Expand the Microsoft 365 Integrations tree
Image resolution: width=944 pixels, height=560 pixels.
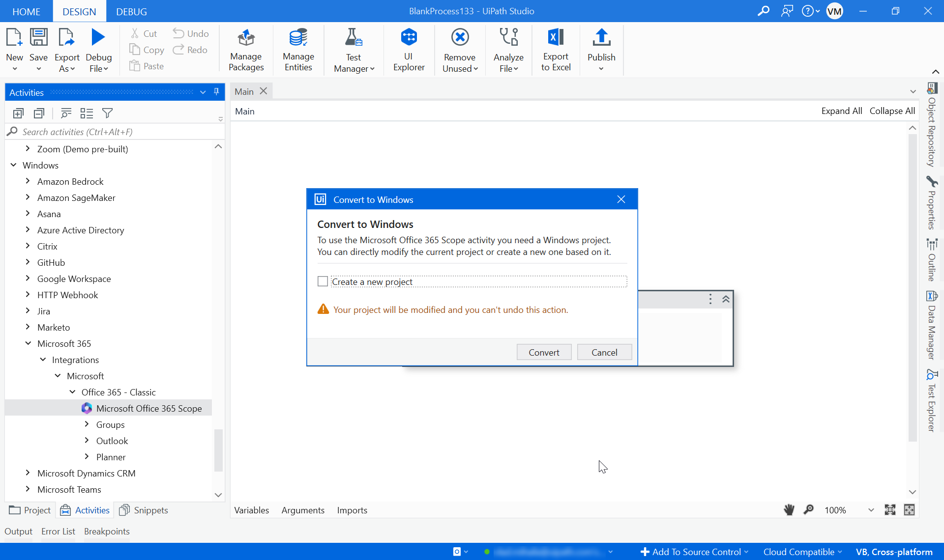coord(41,360)
